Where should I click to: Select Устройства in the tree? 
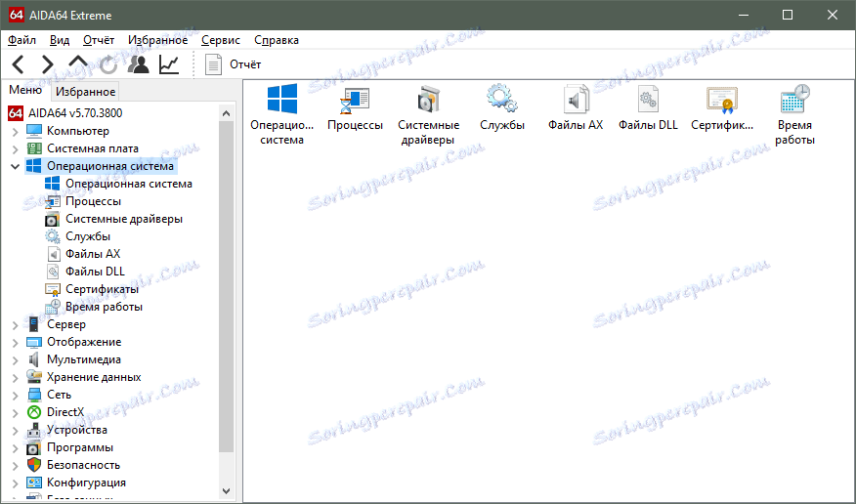tap(77, 430)
